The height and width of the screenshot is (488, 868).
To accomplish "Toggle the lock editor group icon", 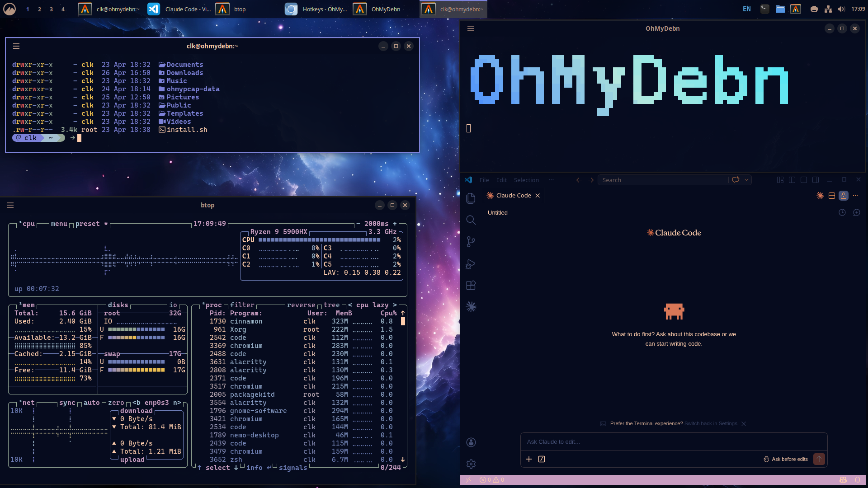I will pyautogui.click(x=844, y=196).
